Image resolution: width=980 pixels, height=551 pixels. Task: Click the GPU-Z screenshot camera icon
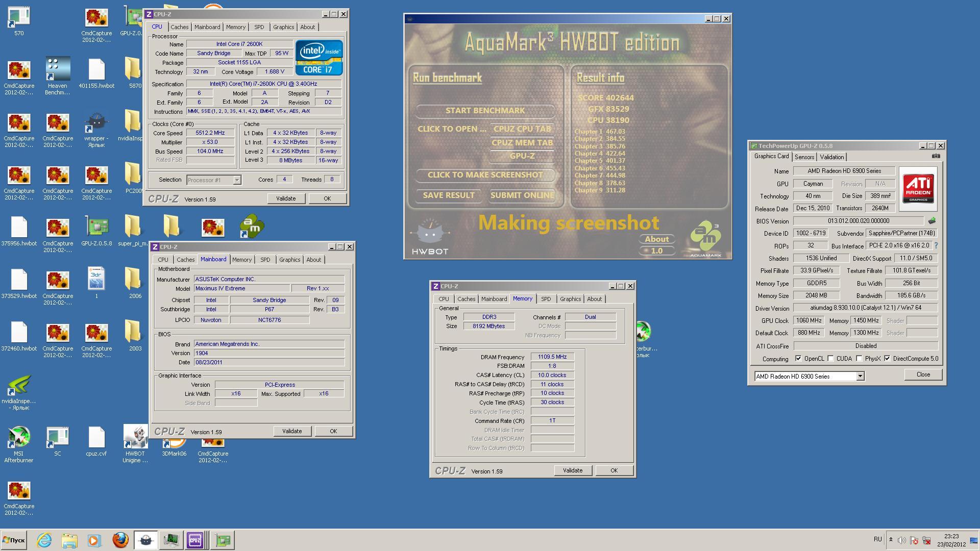tap(936, 156)
